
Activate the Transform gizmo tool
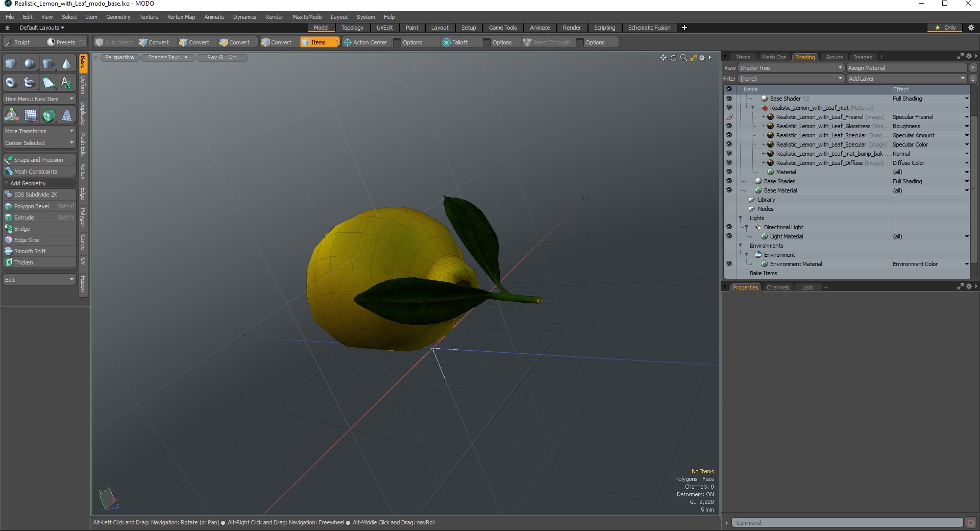[11, 115]
